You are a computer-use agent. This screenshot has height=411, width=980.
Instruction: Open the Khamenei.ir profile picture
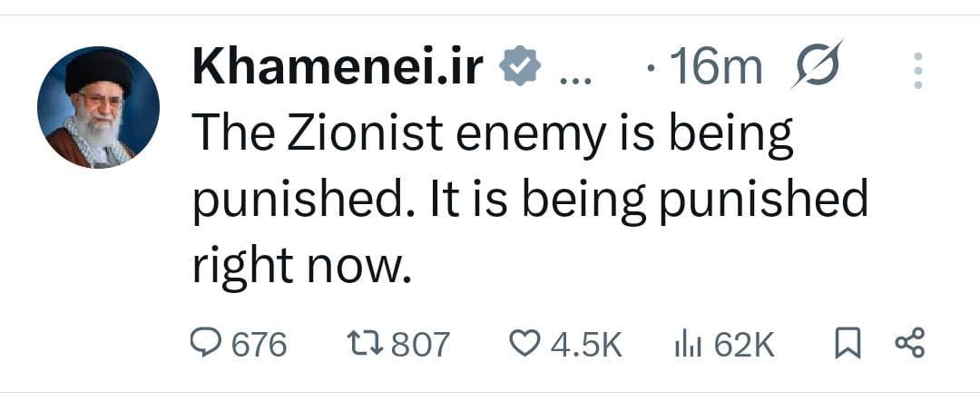98,108
